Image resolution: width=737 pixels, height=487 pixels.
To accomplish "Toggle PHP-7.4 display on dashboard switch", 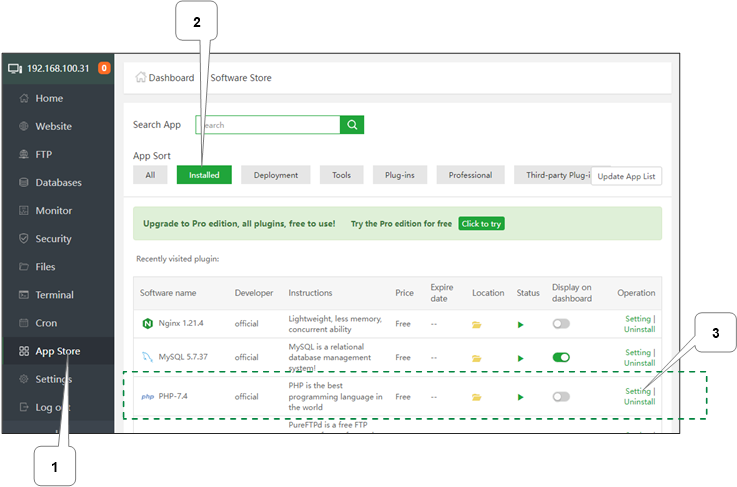I will [x=561, y=396].
